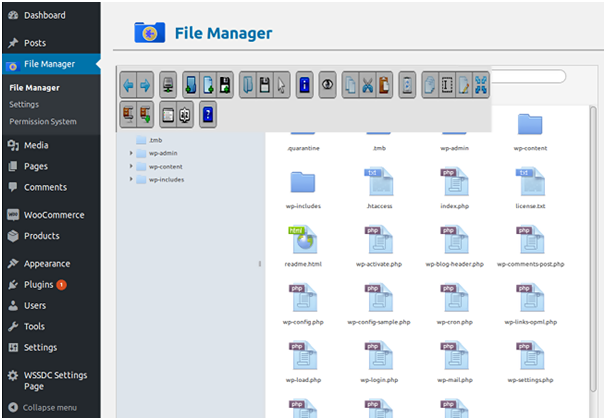
Task: Open WordPress Settings with sliders icon
Action: [x=40, y=347]
